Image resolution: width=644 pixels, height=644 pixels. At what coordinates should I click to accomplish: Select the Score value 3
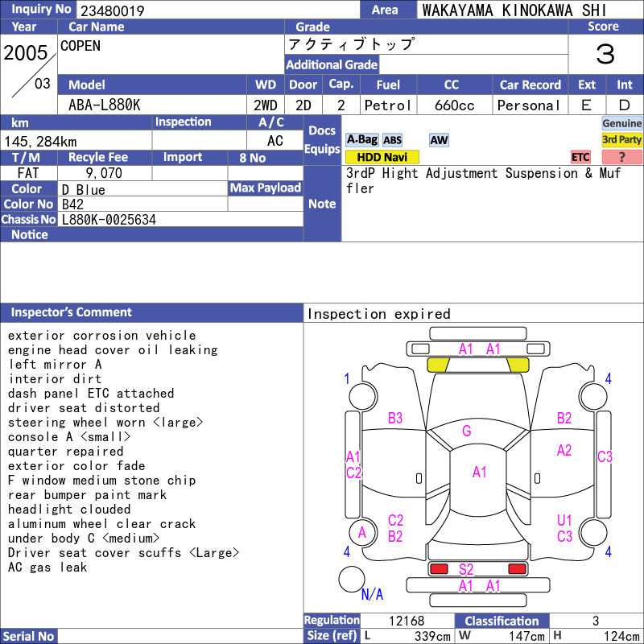(605, 54)
